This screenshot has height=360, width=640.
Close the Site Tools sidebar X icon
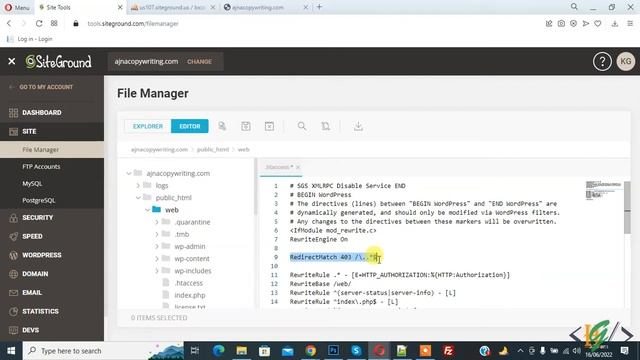click(x=11, y=61)
